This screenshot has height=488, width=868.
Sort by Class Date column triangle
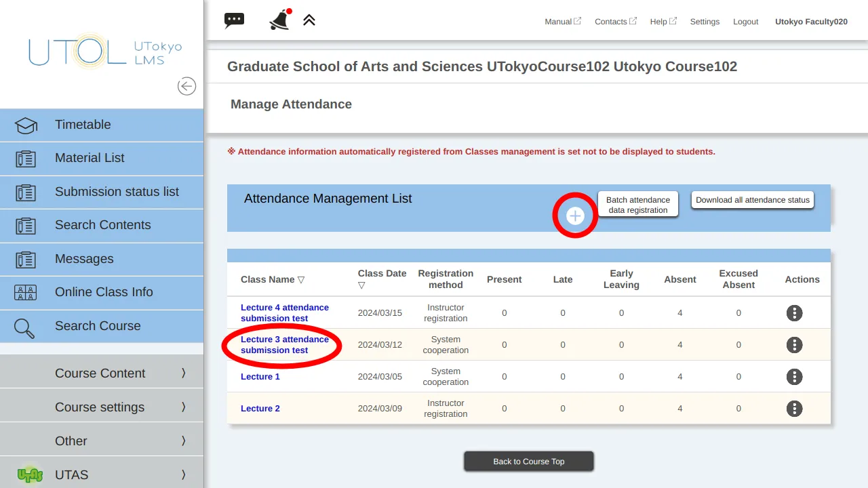click(x=361, y=285)
